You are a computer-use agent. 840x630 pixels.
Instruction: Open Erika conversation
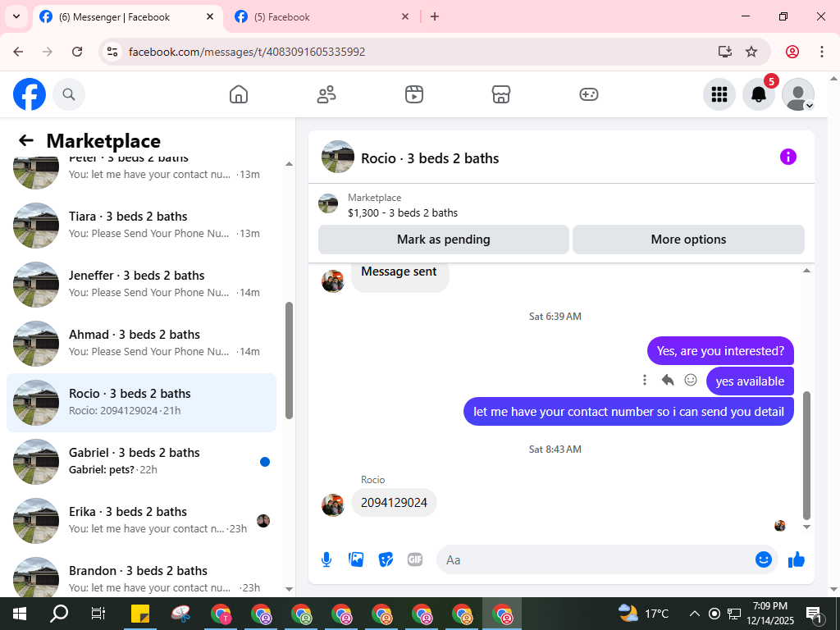click(141, 520)
